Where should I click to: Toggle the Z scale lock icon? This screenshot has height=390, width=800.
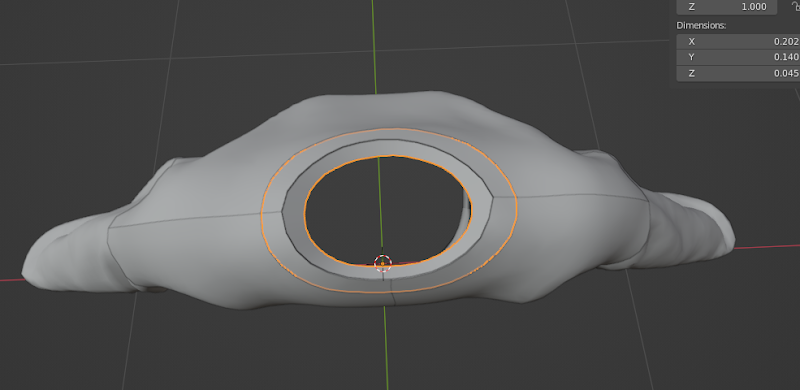[795, 6]
